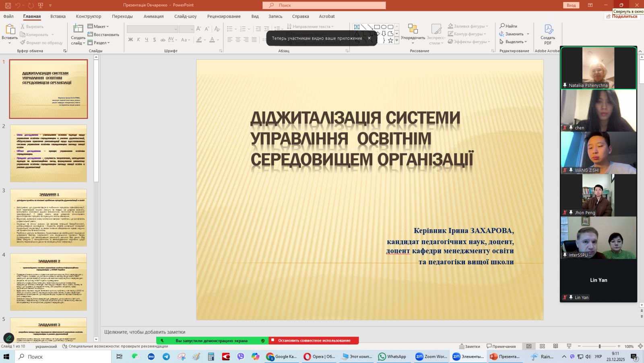Screen dimensions: 644x363
Task: Open Telegram from the taskbar
Action: [166, 357]
